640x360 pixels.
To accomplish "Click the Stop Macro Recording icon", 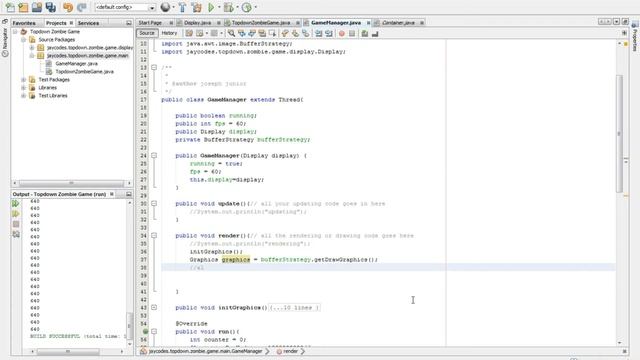I will tap(352, 33).
